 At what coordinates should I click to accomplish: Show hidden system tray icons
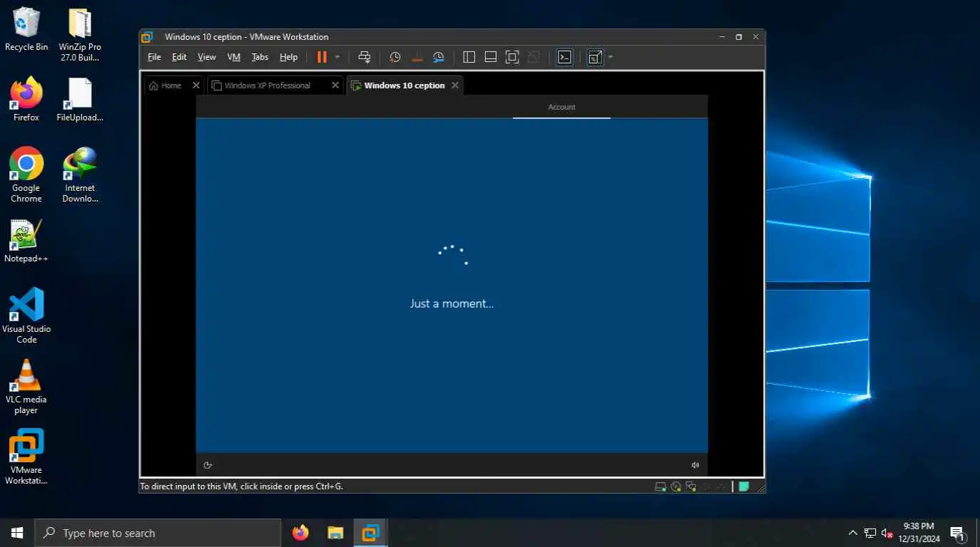coord(853,533)
